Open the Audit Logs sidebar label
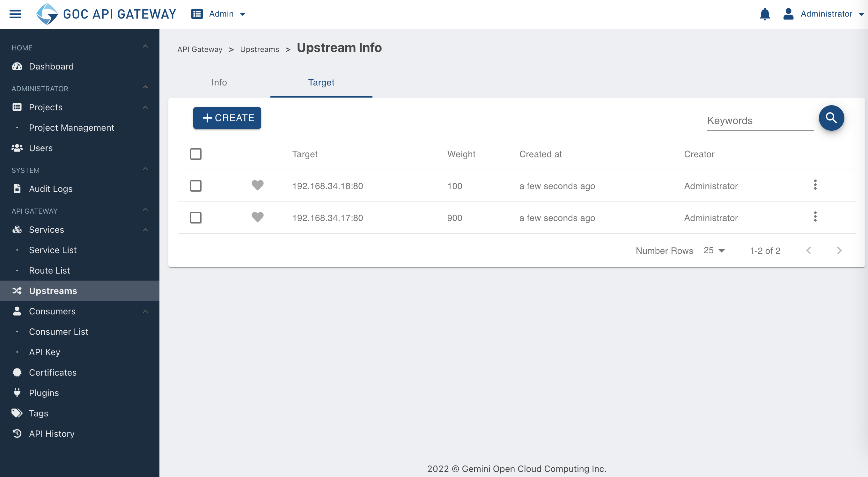The image size is (868, 477). point(51,189)
